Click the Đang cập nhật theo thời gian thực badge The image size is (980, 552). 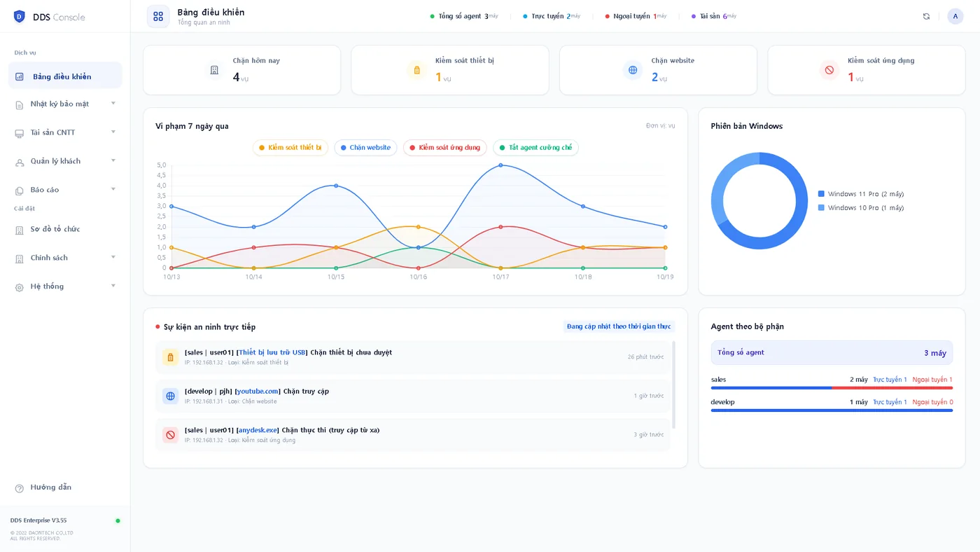pos(619,326)
